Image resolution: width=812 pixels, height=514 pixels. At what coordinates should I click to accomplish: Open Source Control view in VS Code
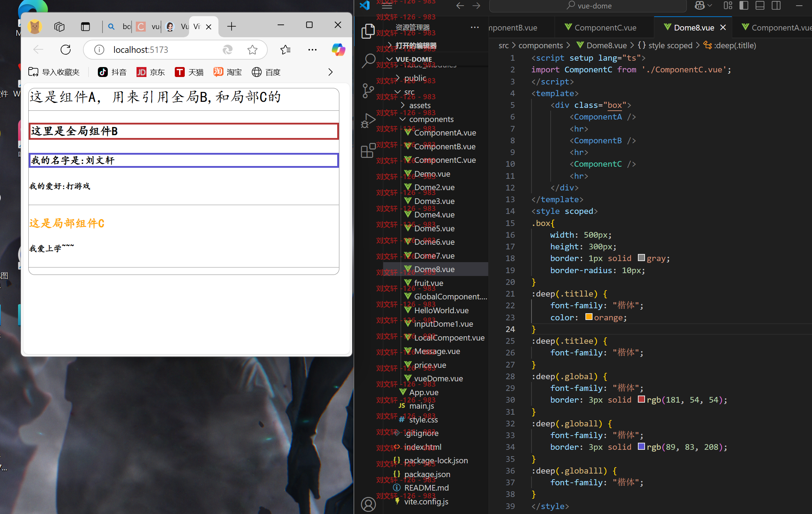tap(368, 91)
